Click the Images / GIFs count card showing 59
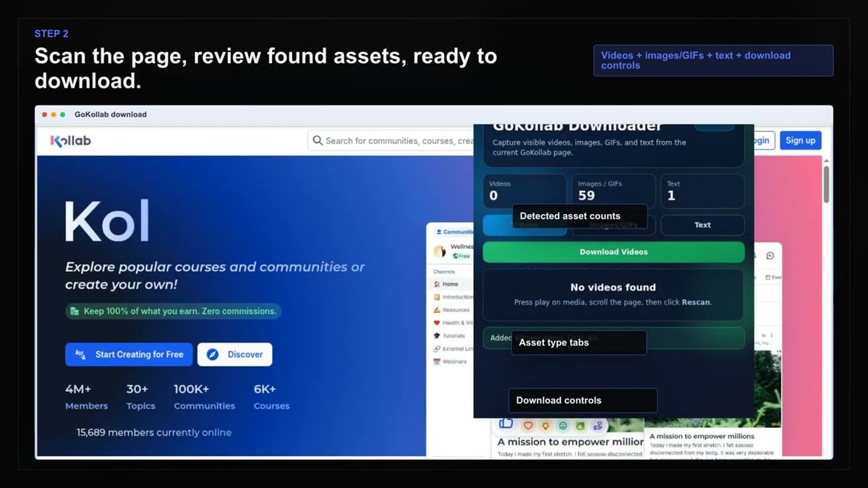Viewport: 868px width, 488px height. 613,191
